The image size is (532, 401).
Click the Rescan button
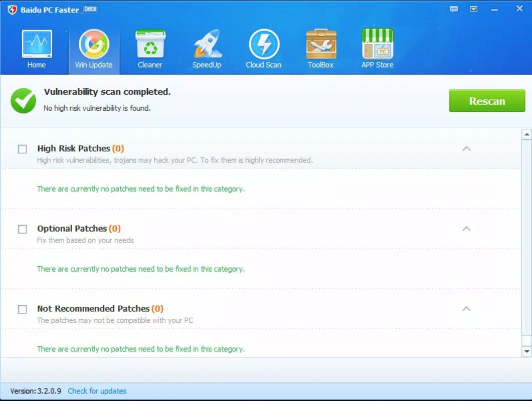pyautogui.click(x=487, y=101)
